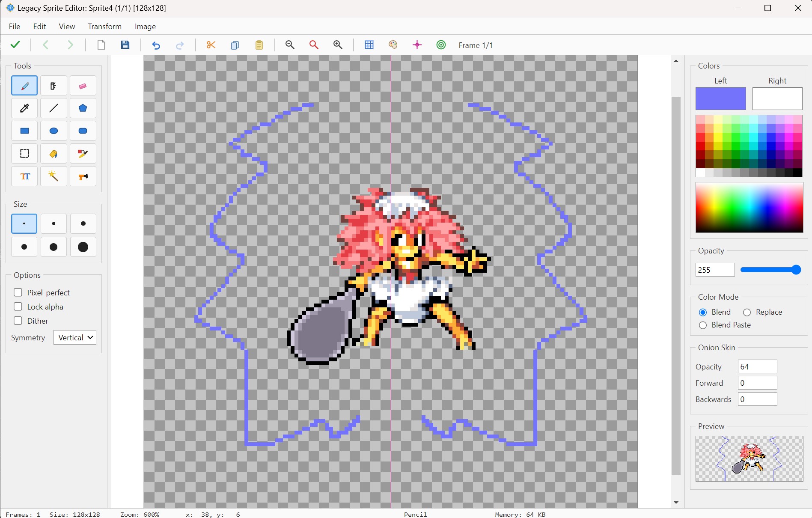Cut selection with scissors icon
The image size is (812, 518).
211,45
